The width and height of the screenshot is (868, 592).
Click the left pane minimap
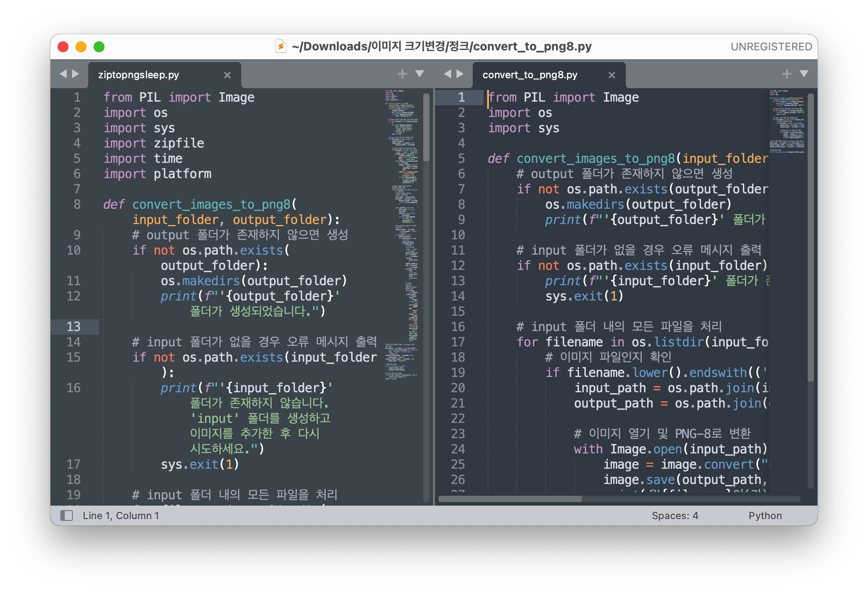pyautogui.click(x=401, y=225)
